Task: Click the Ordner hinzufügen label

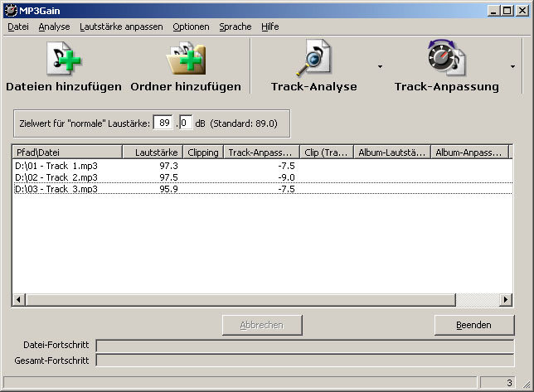Action: coord(186,86)
